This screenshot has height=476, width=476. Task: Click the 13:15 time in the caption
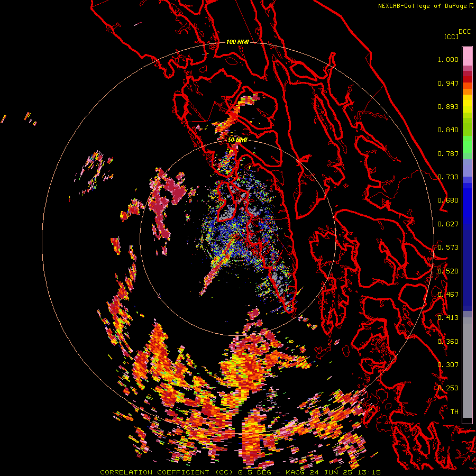[369, 472]
